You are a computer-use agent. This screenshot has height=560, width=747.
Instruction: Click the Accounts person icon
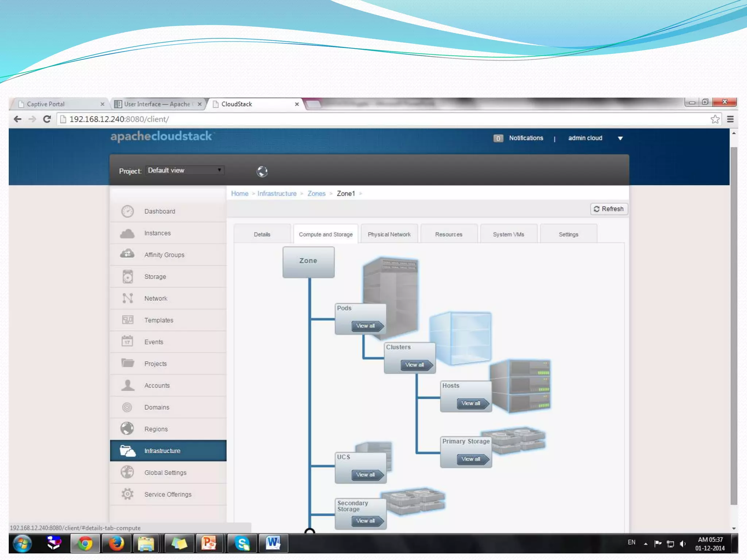(127, 385)
